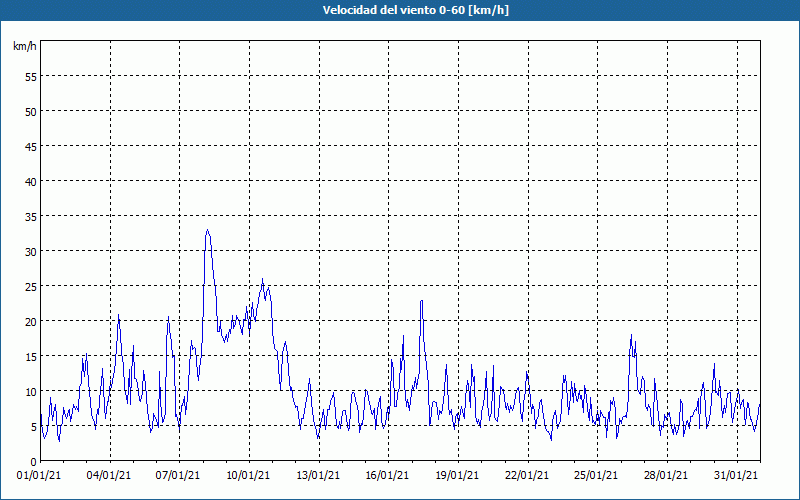
Task: Click the 04/01/21 date label
Action: point(109,475)
